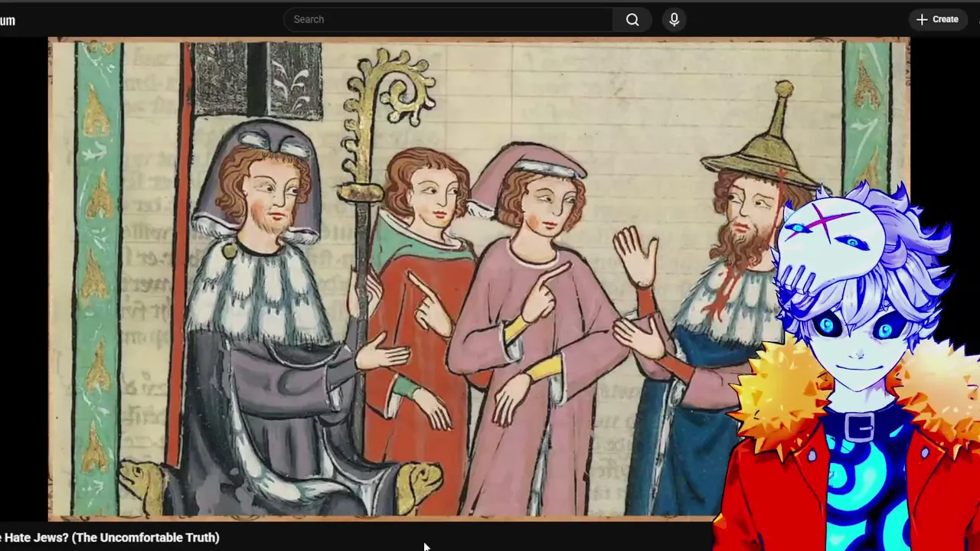980x551 pixels.
Task: Open the Create button menu
Action: 937,19
